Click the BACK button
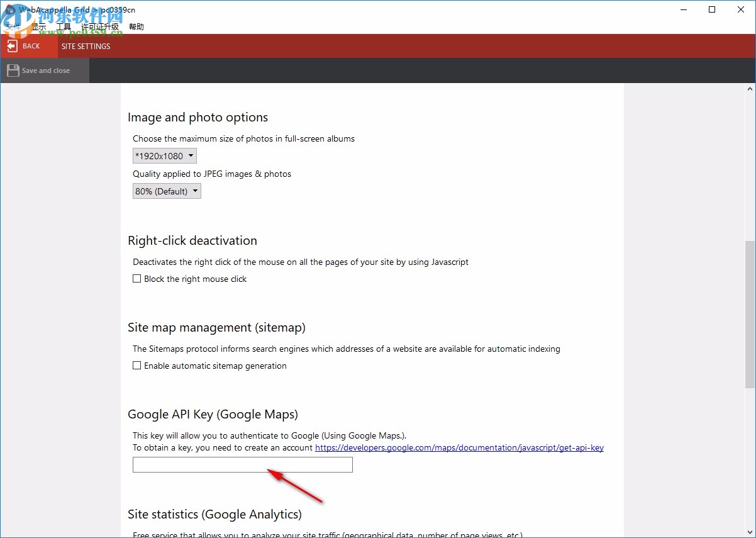This screenshot has width=756, height=538. coord(29,46)
